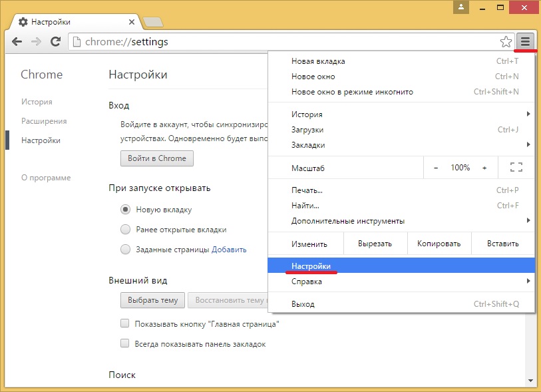Click the gear icon on the Настройки tab
This screenshot has width=541, height=392.
point(23,22)
